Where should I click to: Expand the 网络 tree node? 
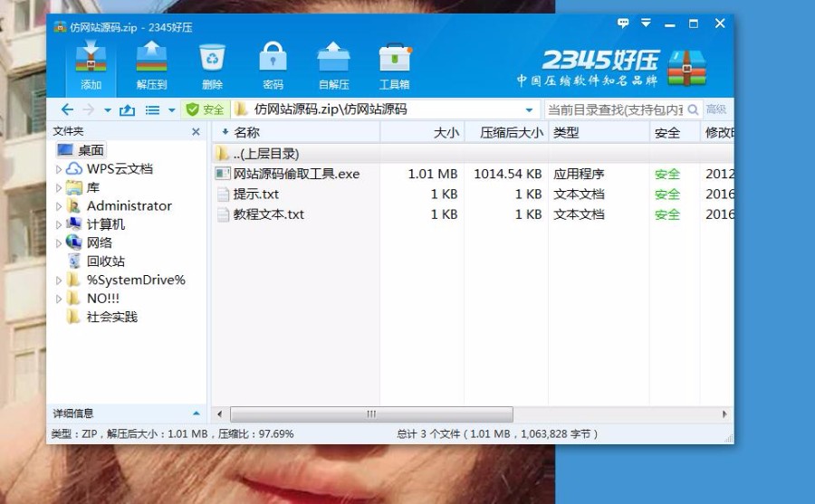point(59,242)
